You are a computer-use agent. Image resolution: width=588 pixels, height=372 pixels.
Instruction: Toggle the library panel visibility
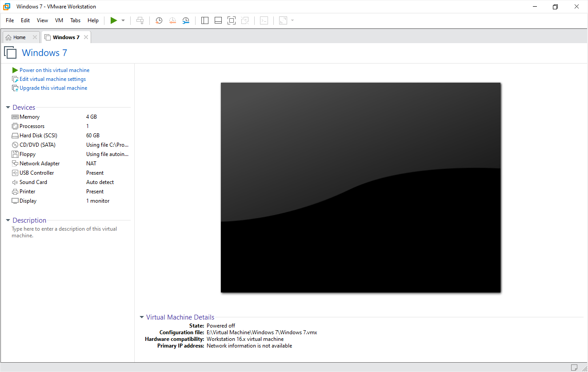(x=204, y=20)
